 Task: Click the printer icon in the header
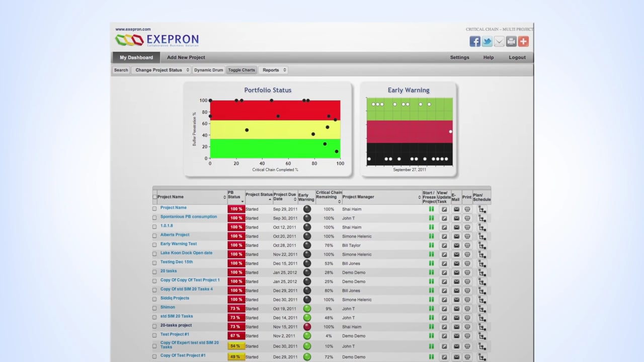pos(511,42)
